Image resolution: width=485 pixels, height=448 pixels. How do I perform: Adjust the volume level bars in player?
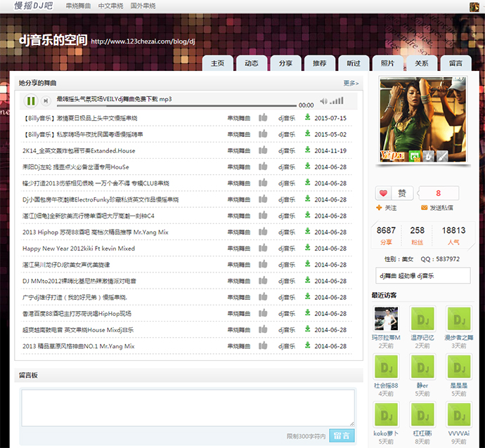click(337, 100)
